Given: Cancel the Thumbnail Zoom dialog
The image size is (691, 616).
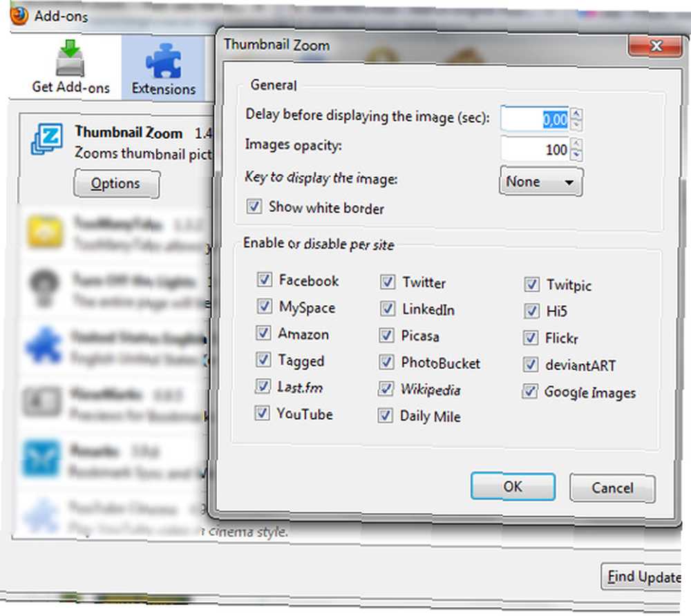Looking at the screenshot, I should click(x=612, y=488).
